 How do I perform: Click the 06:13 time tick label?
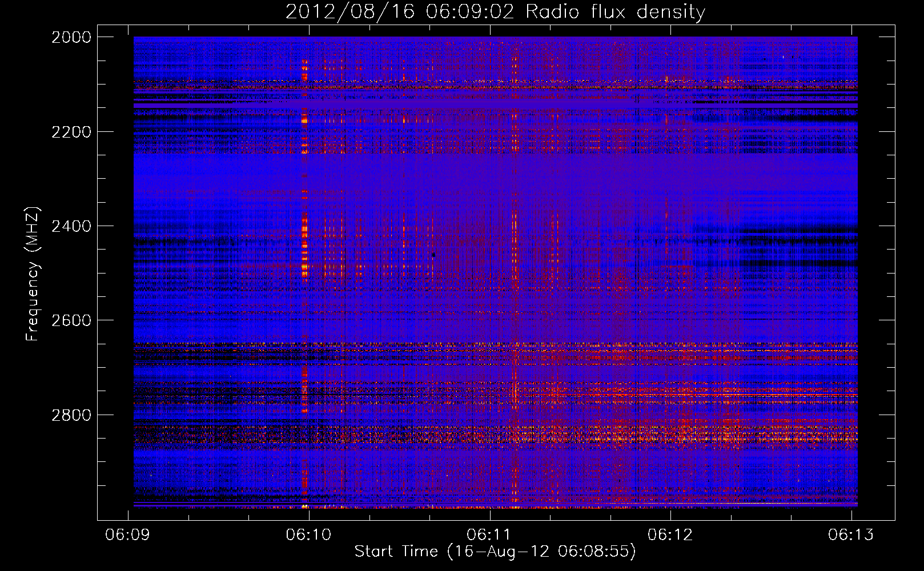coord(851,534)
